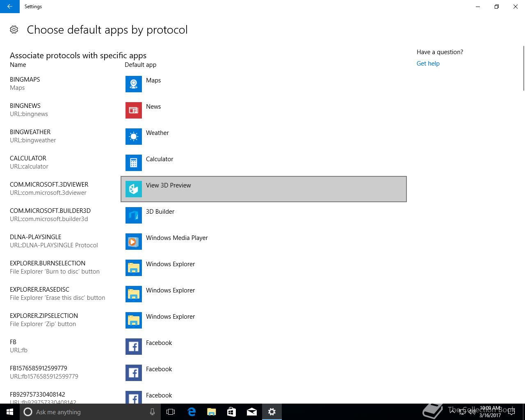Click the URL:bingweather description text
Screen dimensions: 525x420
33,140
